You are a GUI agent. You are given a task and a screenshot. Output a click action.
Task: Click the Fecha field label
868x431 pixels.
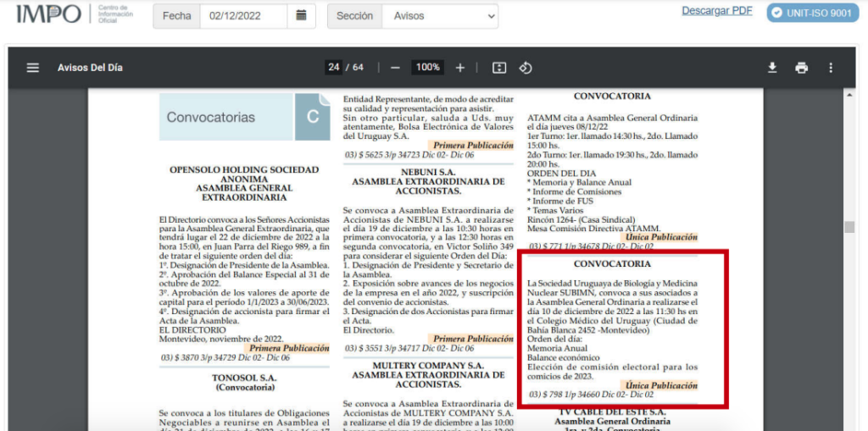tap(176, 16)
